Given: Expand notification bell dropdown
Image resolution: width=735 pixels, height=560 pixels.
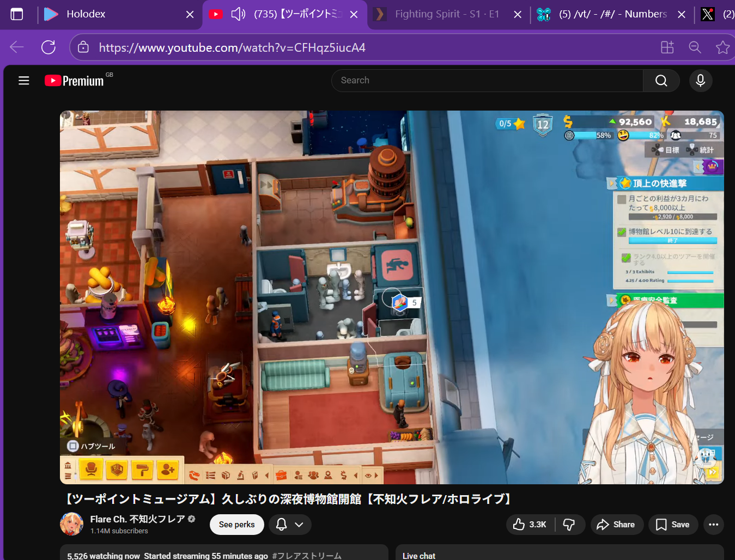Looking at the screenshot, I should click(289, 525).
